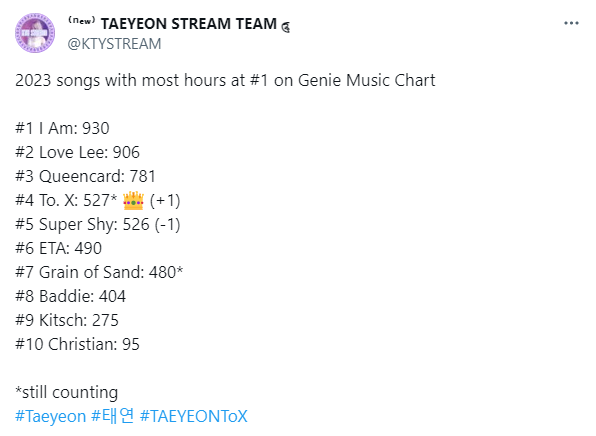Select the '#10 Christian: 95' line
This screenshot has height=436, width=596.
tap(78, 344)
